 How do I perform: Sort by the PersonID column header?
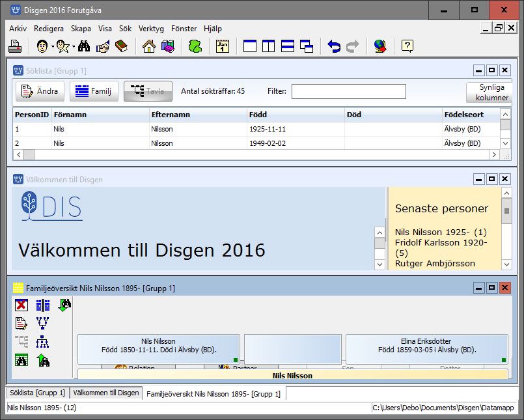click(32, 115)
